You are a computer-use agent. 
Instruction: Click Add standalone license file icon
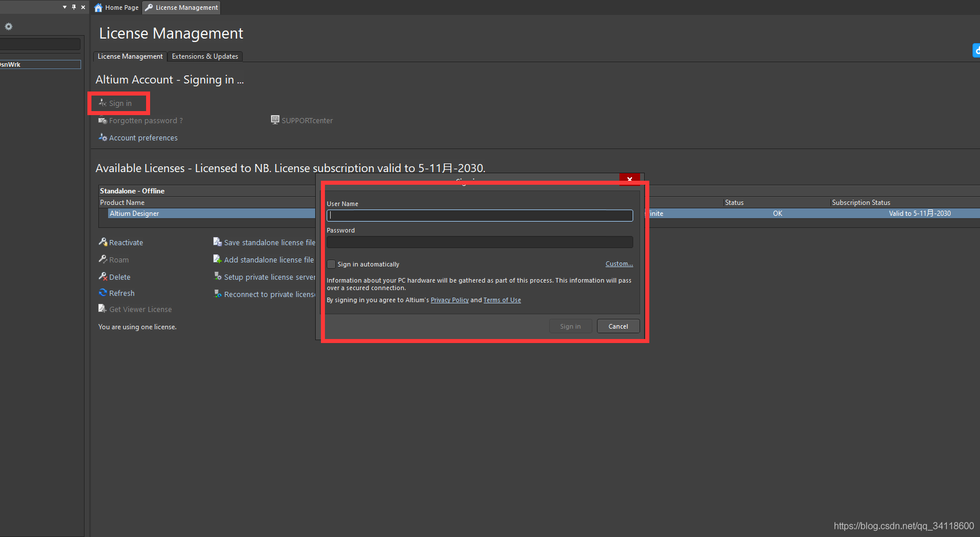click(217, 259)
